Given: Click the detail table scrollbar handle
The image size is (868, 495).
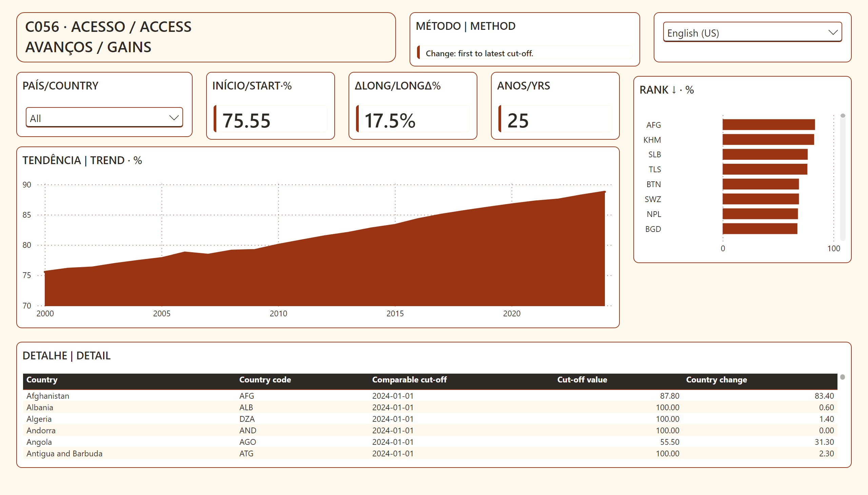Looking at the screenshot, I should coord(842,377).
